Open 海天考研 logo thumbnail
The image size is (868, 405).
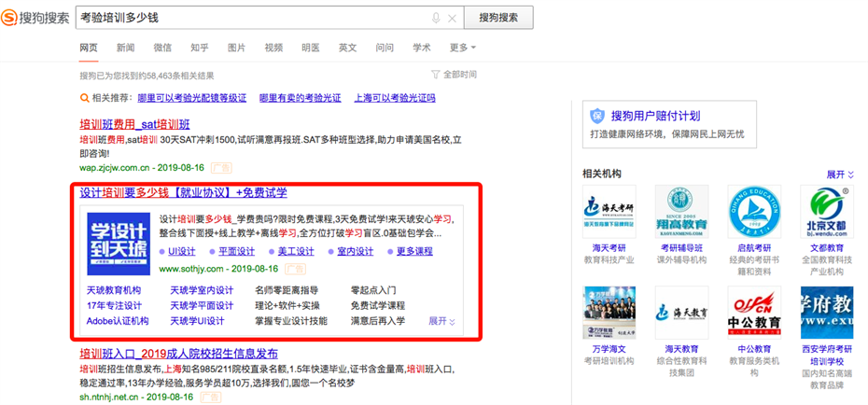tap(609, 212)
